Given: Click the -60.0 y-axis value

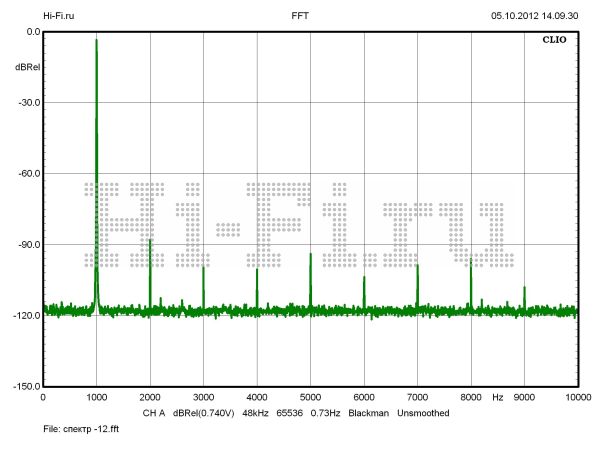Looking at the screenshot, I should (27, 173).
